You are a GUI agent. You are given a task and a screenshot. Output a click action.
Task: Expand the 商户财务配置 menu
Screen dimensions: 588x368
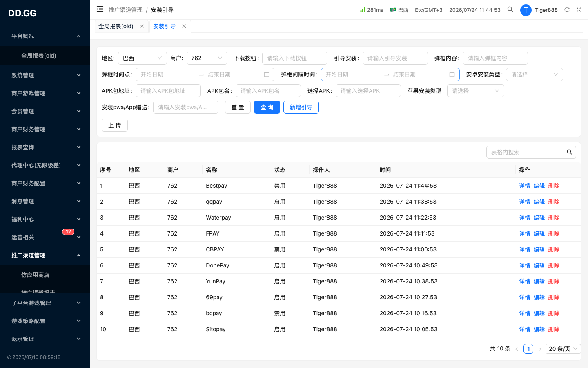[x=45, y=183]
